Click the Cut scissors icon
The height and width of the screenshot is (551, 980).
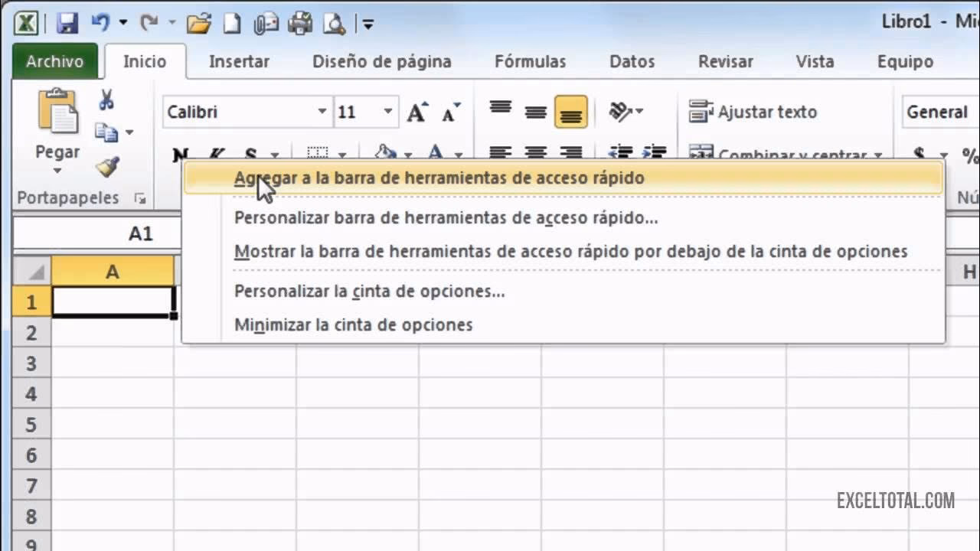point(108,101)
